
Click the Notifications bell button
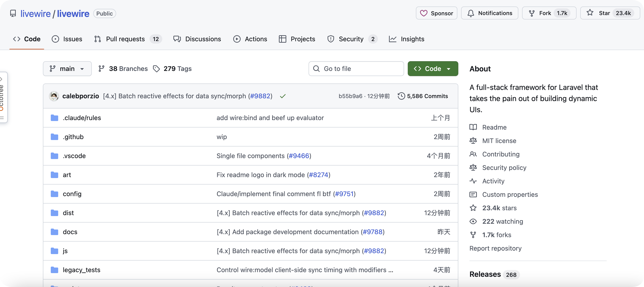click(489, 13)
